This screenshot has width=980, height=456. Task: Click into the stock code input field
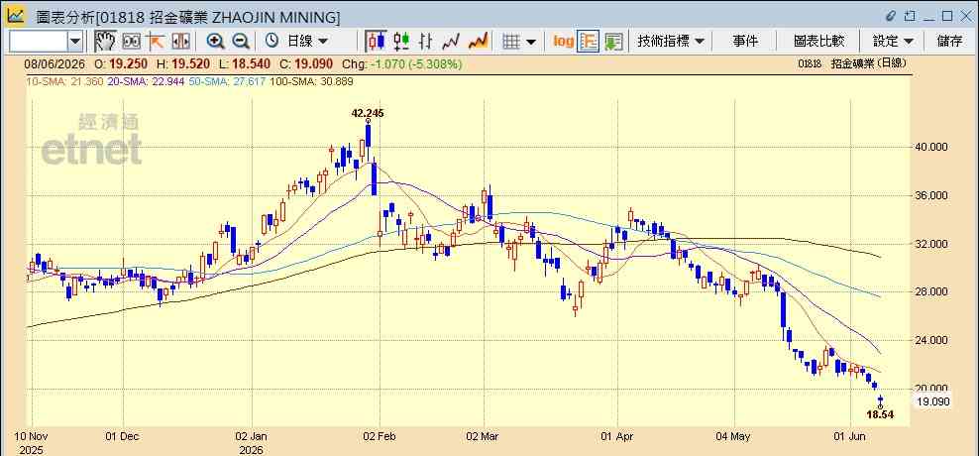click(38, 42)
